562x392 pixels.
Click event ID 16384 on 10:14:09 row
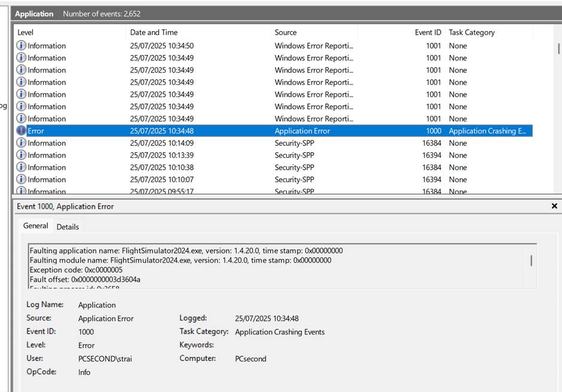point(432,143)
